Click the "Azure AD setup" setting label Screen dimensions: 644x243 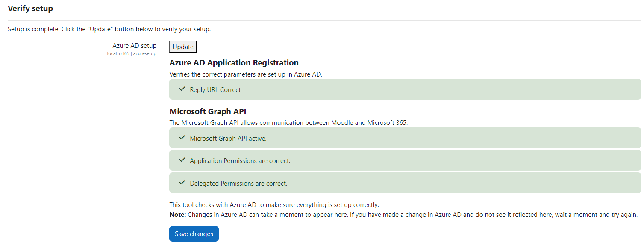pos(134,46)
